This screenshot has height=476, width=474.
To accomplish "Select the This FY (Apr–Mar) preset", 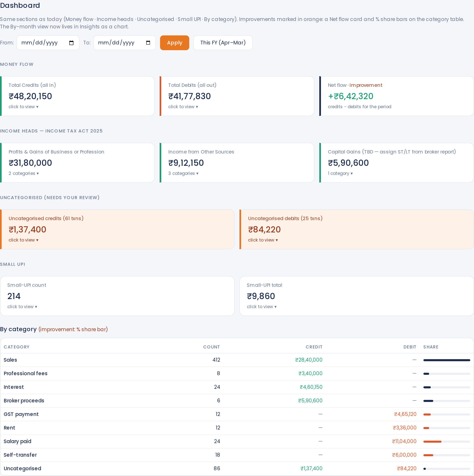I will (223, 43).
